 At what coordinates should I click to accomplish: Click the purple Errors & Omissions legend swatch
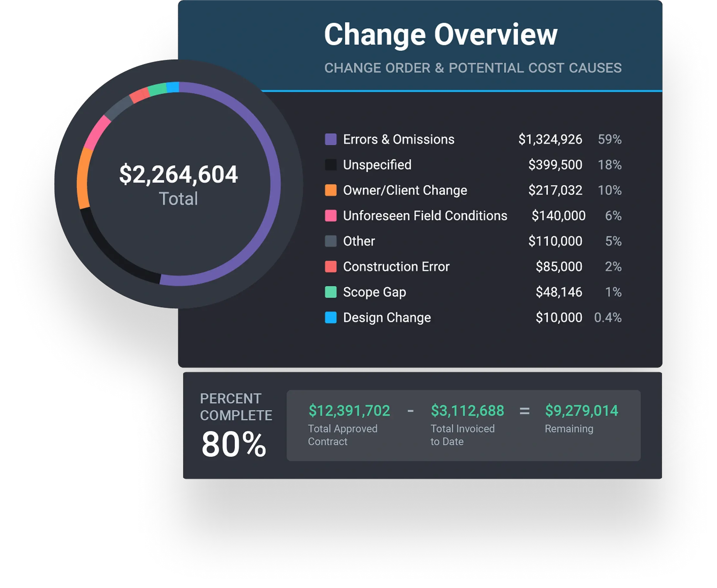(x=331, y=139)
